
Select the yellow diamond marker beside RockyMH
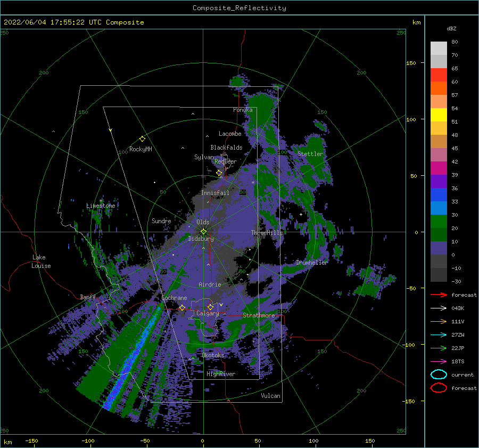(142, 139)
